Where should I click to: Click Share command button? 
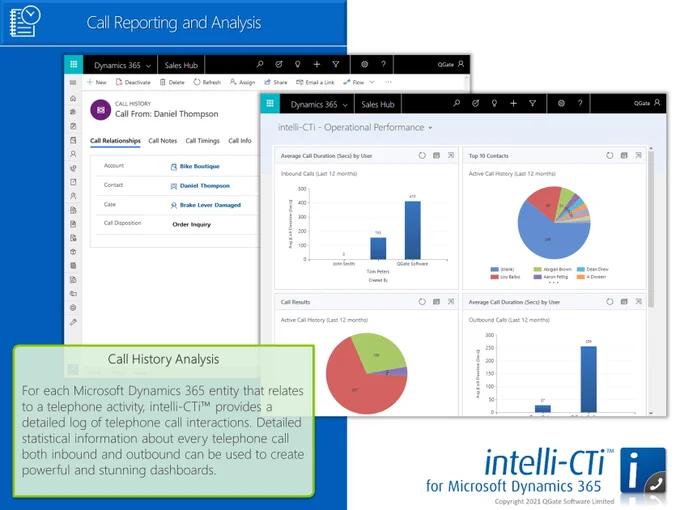coord(276,82)
